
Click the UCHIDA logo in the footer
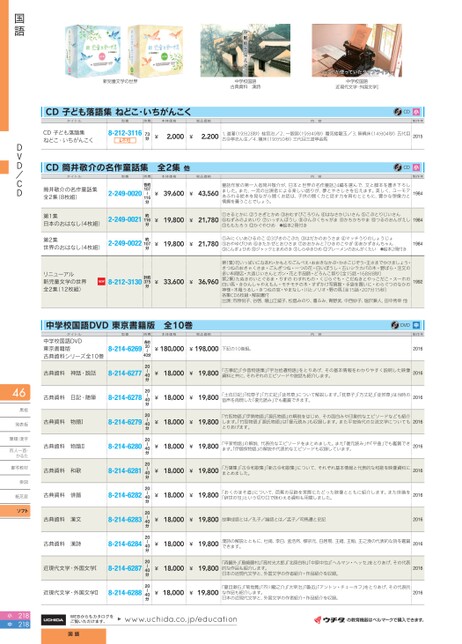[x=53, y=619]
